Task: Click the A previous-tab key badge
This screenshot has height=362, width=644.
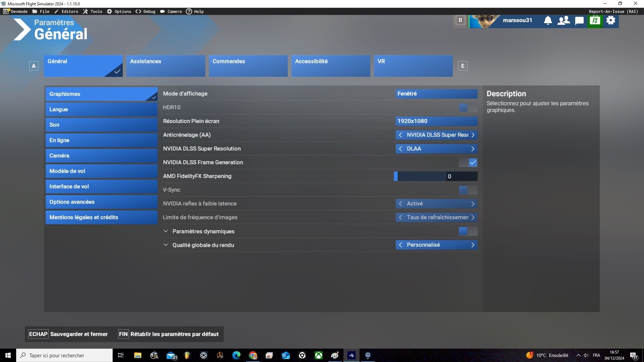Action: click(34, 66)
